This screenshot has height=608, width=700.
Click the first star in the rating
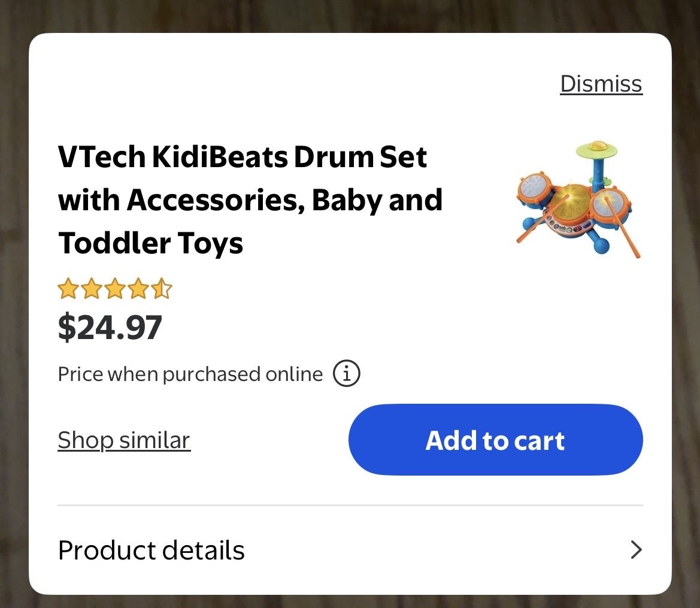68,289
